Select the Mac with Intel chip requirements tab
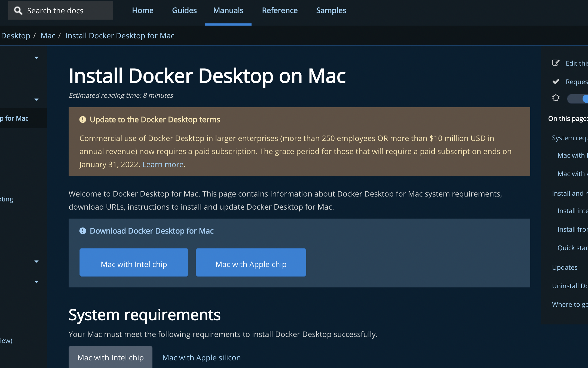 [x=111, y=357]
